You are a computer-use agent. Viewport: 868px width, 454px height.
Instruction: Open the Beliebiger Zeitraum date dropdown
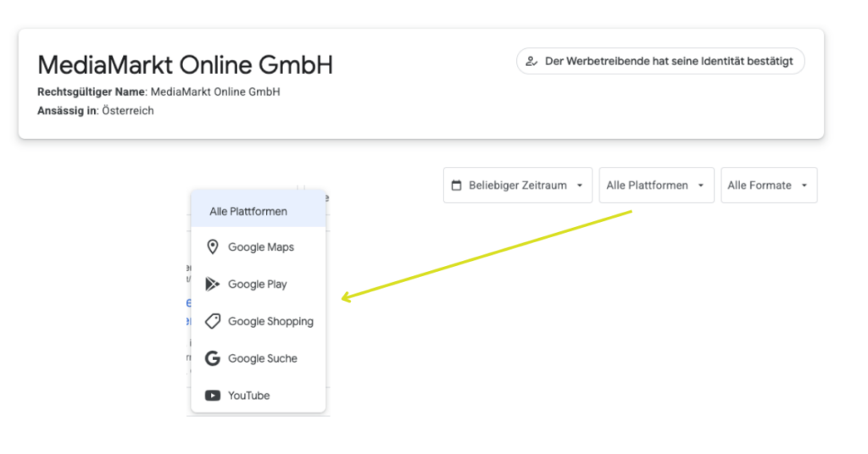click(x=518, y=185)
